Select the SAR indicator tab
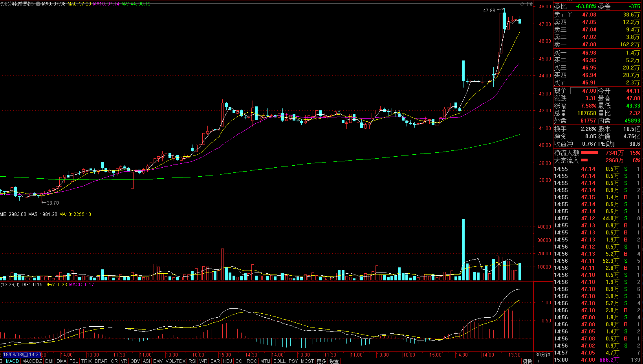This screenshot has height=364, width=643. point(215,361)
